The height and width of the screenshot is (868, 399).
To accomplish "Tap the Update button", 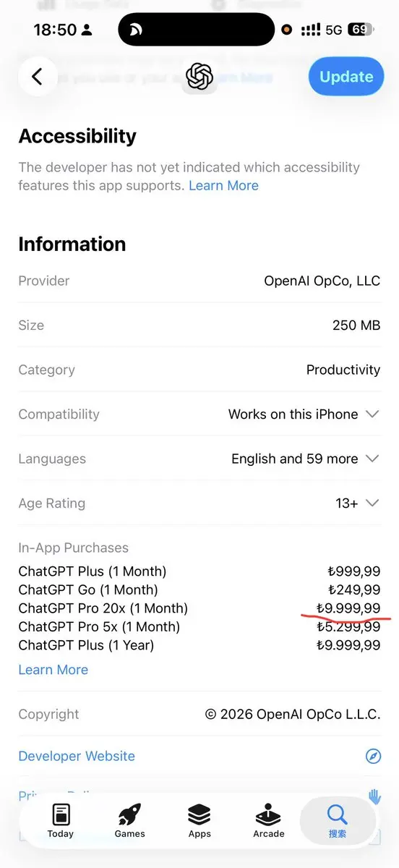I will pyautogui.click(x=346, y=77).
